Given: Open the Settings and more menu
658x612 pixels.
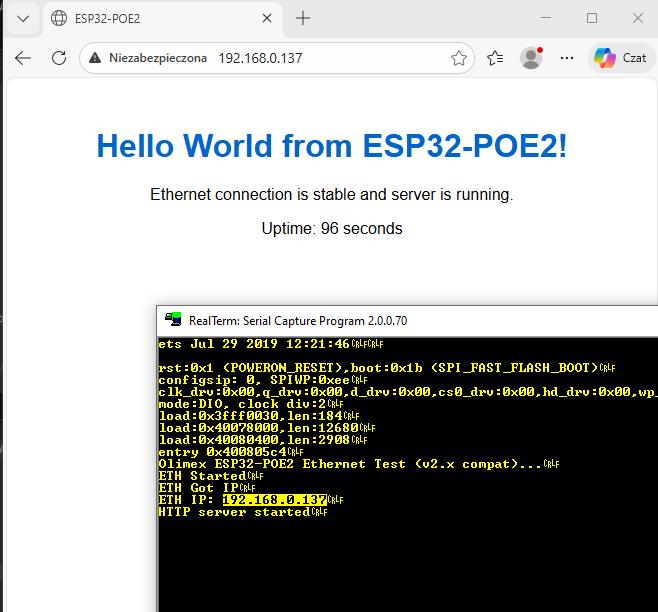Looking at the screenshot, I should [x=567, y=58].
